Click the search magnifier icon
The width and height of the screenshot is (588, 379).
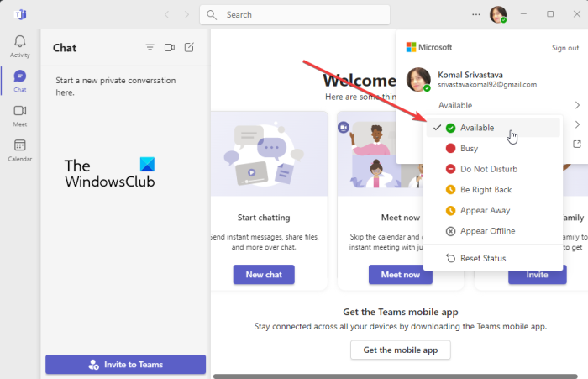212,14
